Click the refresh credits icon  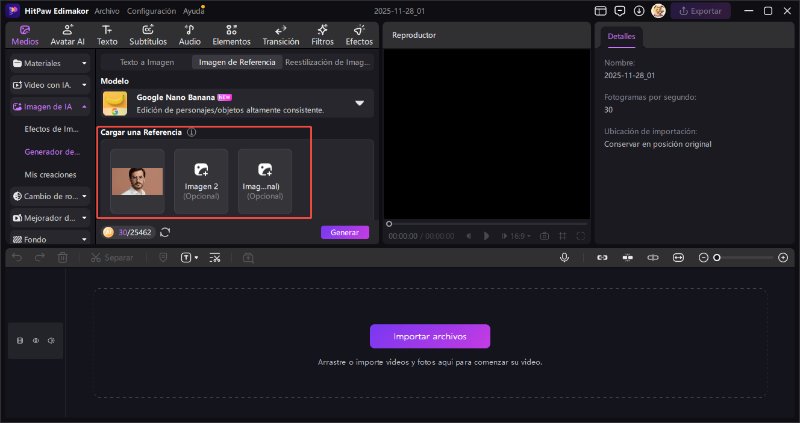[x=164, y=232]
